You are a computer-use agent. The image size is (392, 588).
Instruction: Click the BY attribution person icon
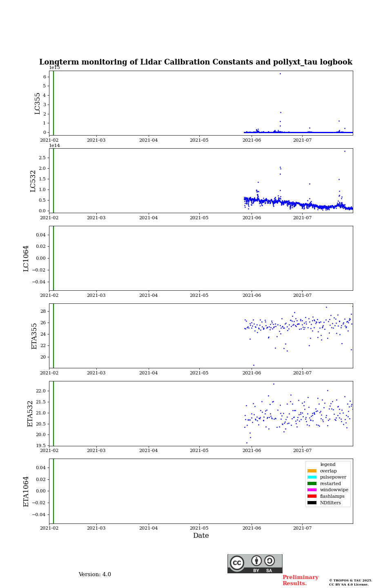256,561
